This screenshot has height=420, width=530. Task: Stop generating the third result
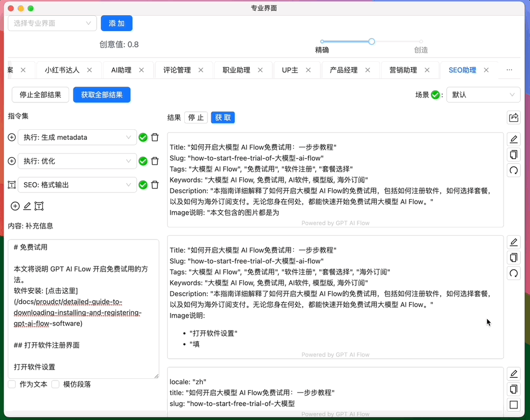514,405
